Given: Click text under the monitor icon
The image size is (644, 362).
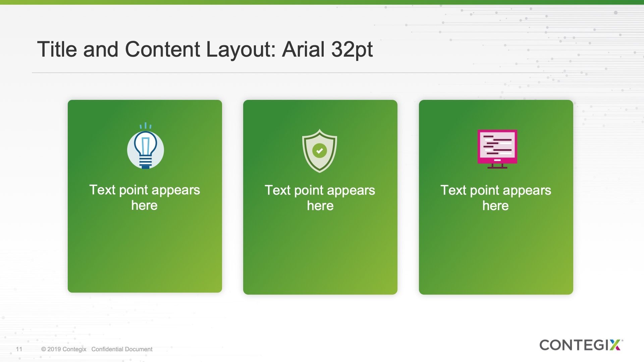Looking at the screenshot, I should [x=496, y=198].
